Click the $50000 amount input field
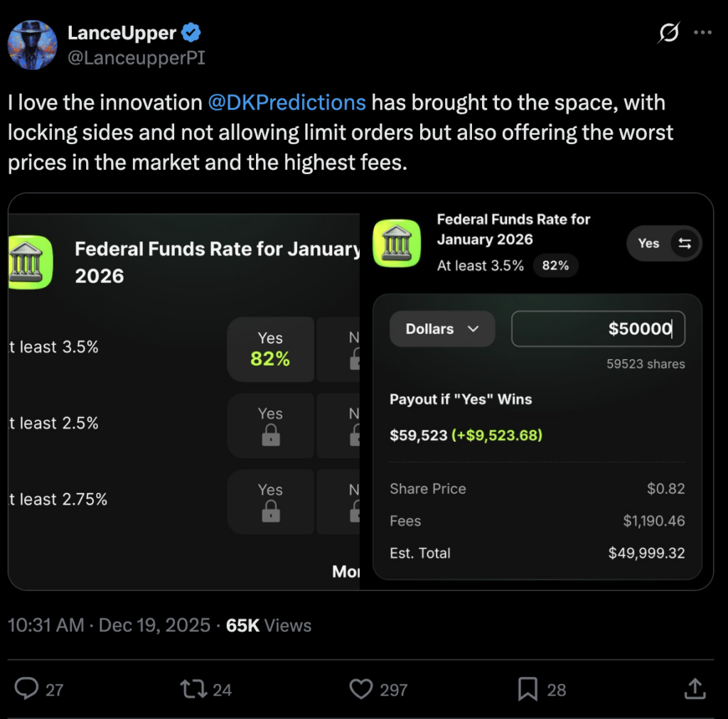This screenshot has height=719, width=728. (598, 329)
